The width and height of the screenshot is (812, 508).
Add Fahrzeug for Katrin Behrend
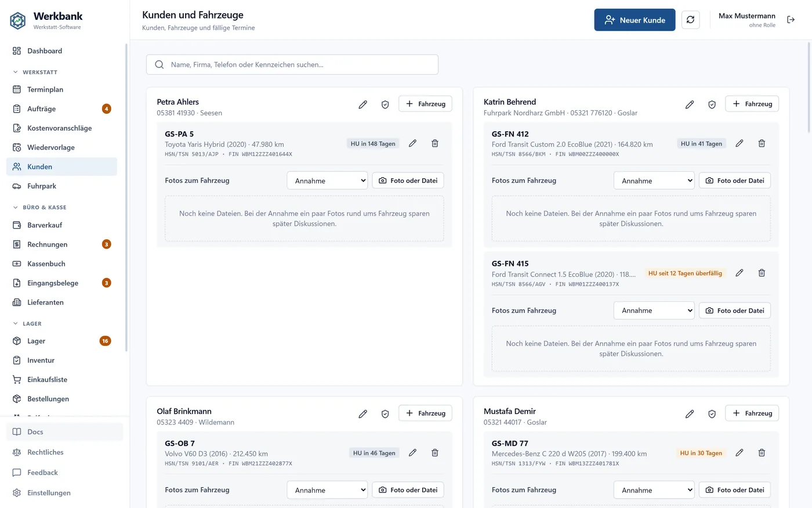[752, 104]
